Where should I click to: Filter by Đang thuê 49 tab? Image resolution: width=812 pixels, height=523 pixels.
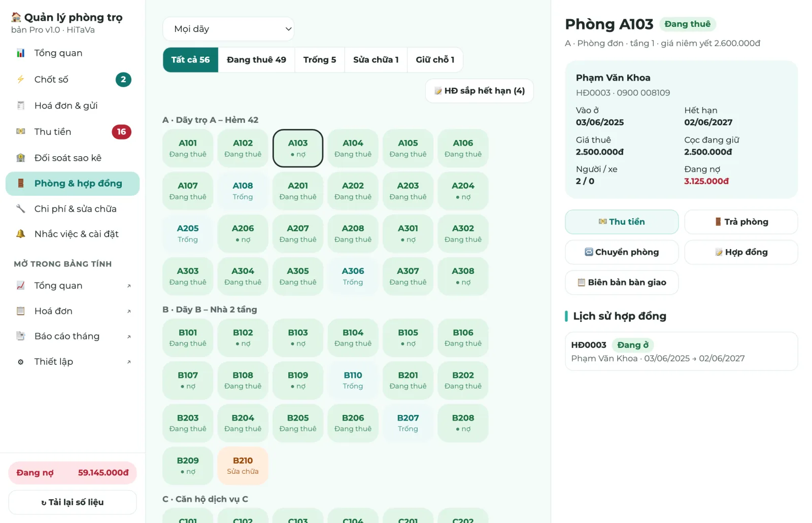coord(256,60)
